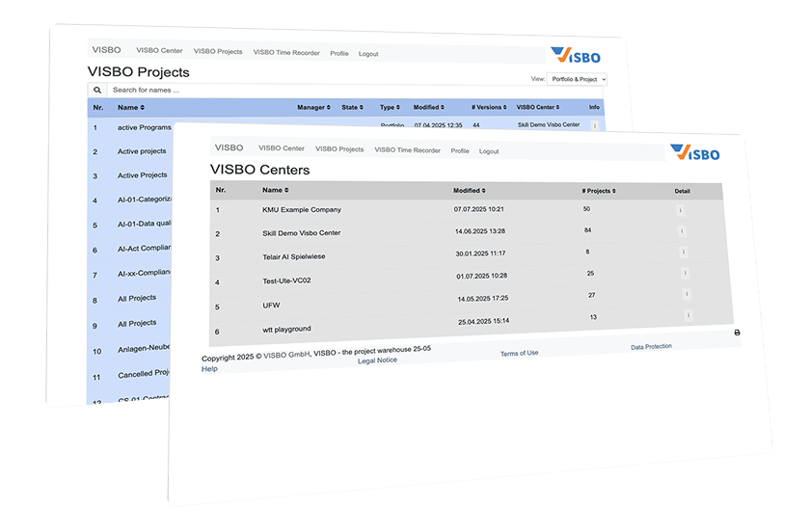810x532 pixels.
Task: Show details of Telair AI Spielwiese center
Action: tap(683, 252)
